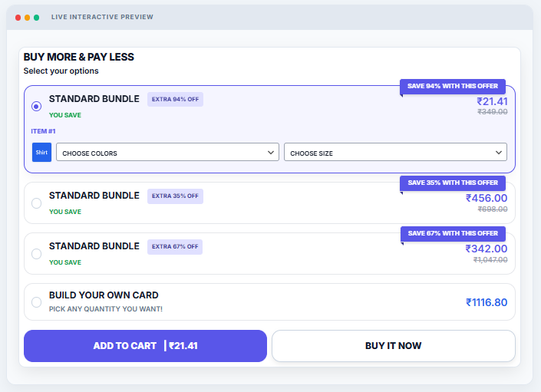Click the Save 94% With This Offer ribbon
Screen dimensions: 541x392
pyautogui.click(x=453, y=86)
